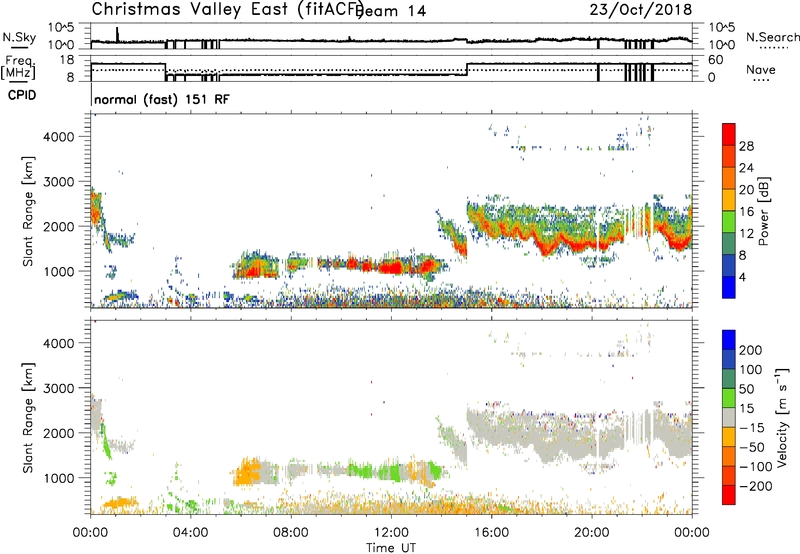Screen dimensions: 800x554
Task: Click the date '23/Oct/2018'
Action: pyautogui.click(x=641, y=10)
